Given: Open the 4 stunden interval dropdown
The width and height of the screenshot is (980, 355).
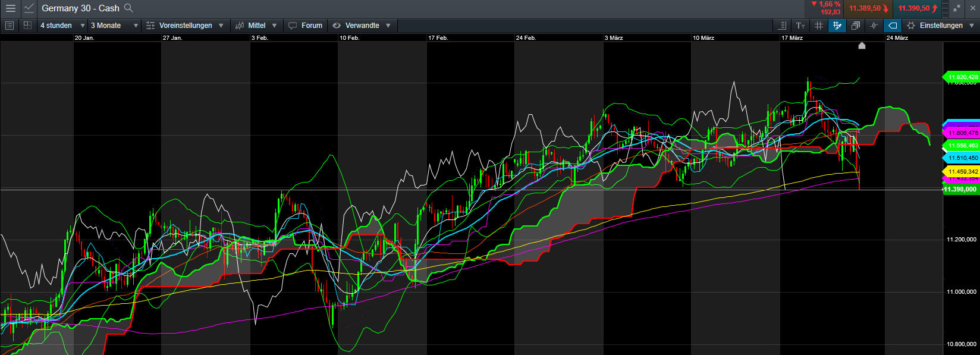Looking at the screenshot, I should tap(62, 26).
